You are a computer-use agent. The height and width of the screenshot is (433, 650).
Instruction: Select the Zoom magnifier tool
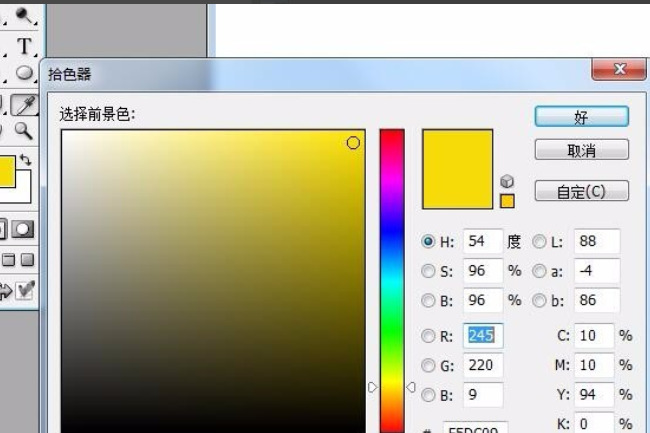[x=24, y=131]
